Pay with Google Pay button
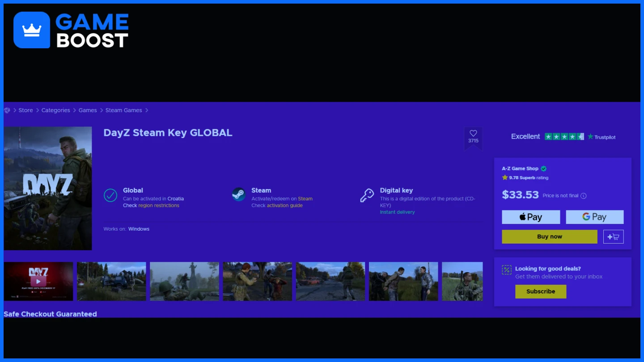This screenshot has width=644, height=362. 595,217
